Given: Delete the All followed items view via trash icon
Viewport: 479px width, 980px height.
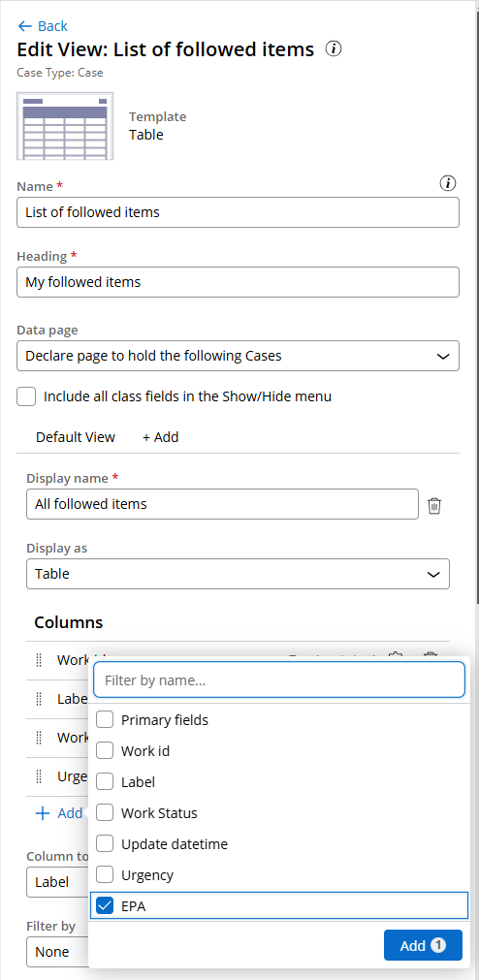Looking at the screenshot, I should [434, 506].
